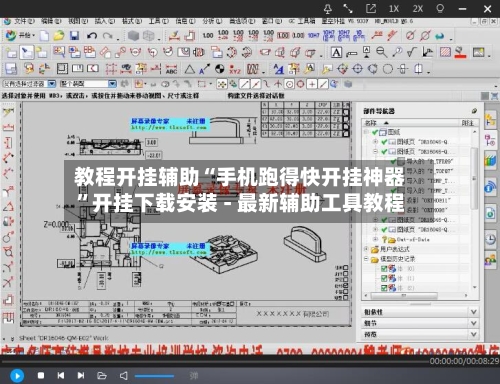Set playback speed to 2X
The image size is (500, 384).
(417, 9)
